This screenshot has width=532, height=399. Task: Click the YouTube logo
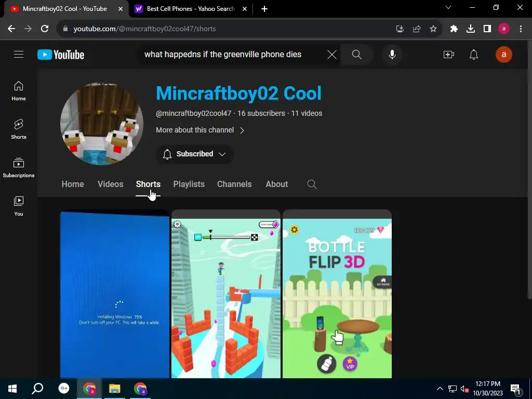coord(61,55)
